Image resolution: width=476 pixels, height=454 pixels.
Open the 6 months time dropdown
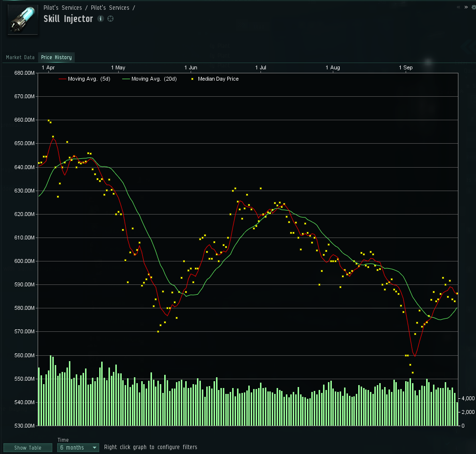point(78,448)
